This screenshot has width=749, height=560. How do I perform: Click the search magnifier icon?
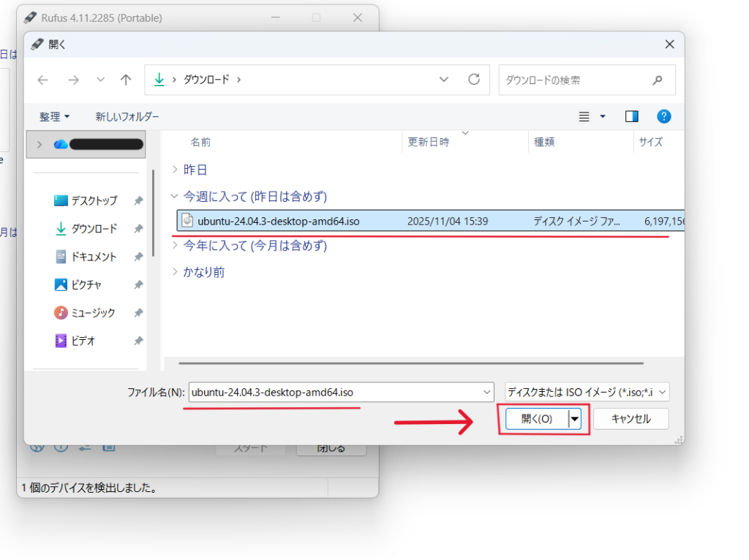coord(657,80)
